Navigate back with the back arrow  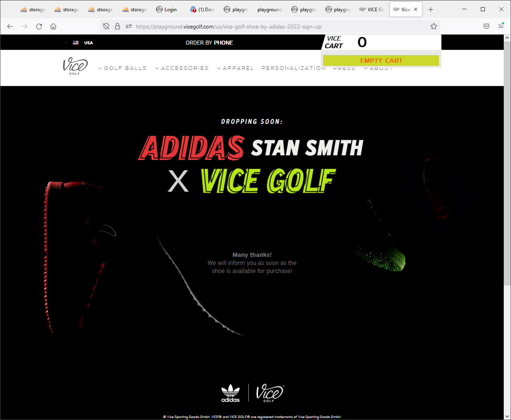pos(10,27)
